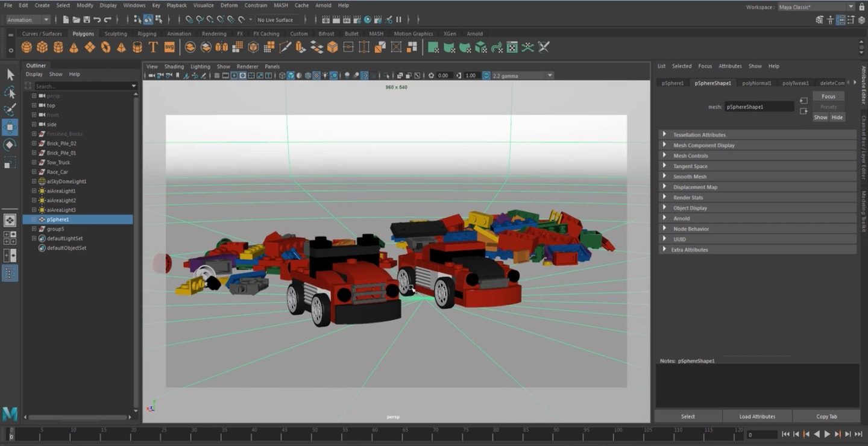
Task: Open the Workspace Maya Classic dropdown
Action: coord(816,7)
